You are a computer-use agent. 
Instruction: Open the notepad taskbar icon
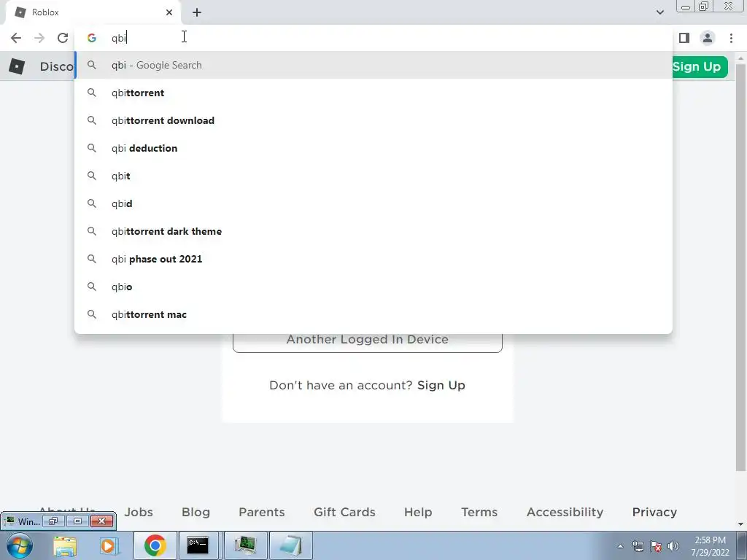click(291, 545)
